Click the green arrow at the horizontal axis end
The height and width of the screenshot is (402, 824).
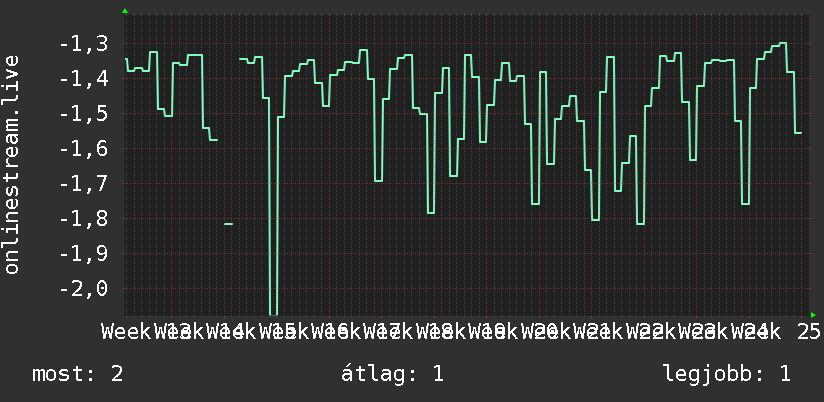[813, 315]
